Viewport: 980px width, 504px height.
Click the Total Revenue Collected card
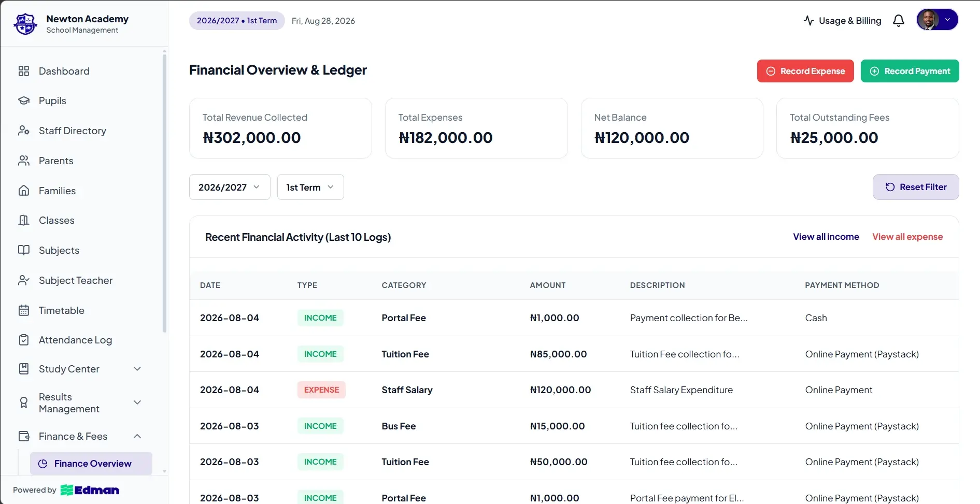click(280, 128)
